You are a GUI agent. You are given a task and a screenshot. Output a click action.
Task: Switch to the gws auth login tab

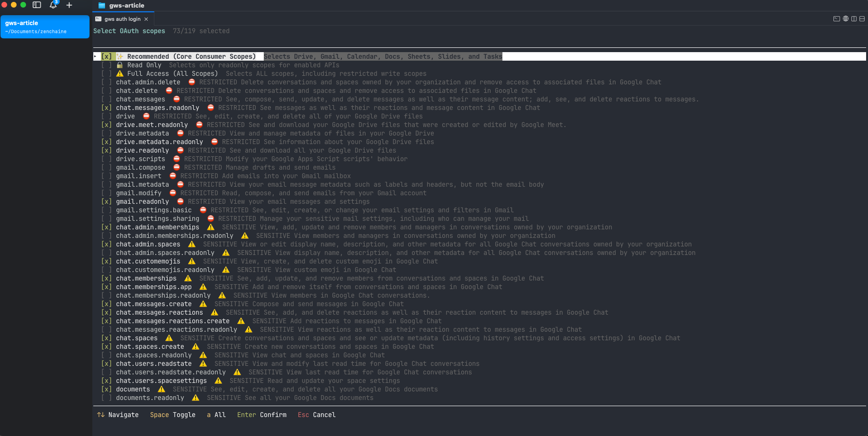(122, 19)
